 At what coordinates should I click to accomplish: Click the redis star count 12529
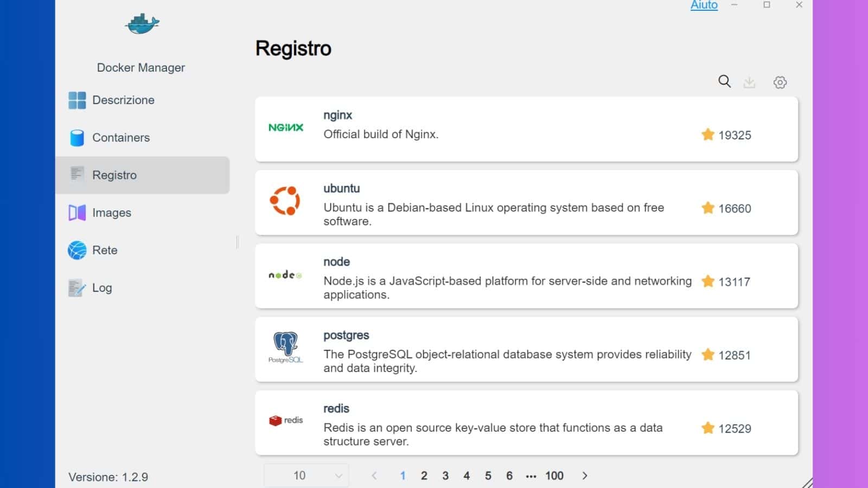735,428
